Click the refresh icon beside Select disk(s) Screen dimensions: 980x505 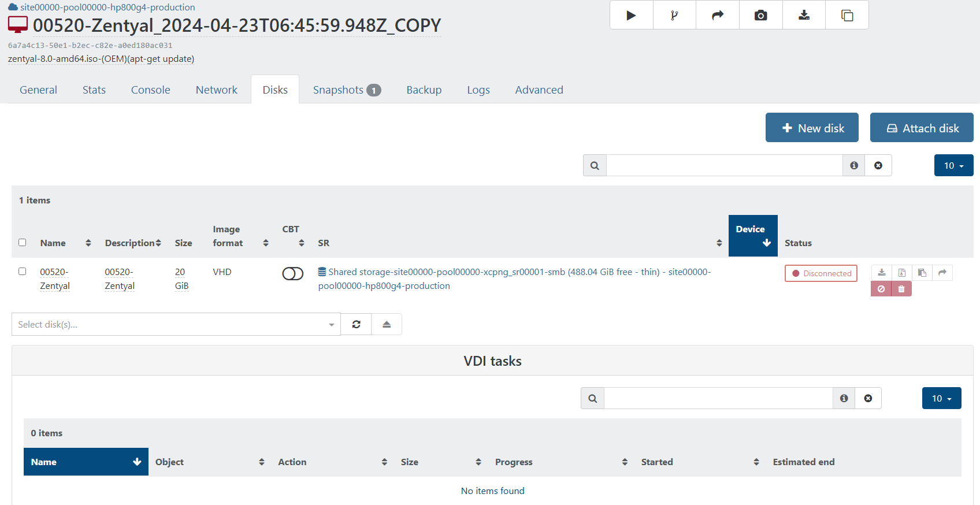click(x=356, y=325)
